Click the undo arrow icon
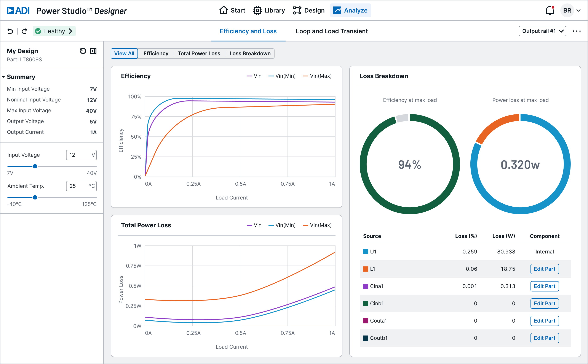The height and width of the screenshot is (364, 588). [x=10, y=31]
